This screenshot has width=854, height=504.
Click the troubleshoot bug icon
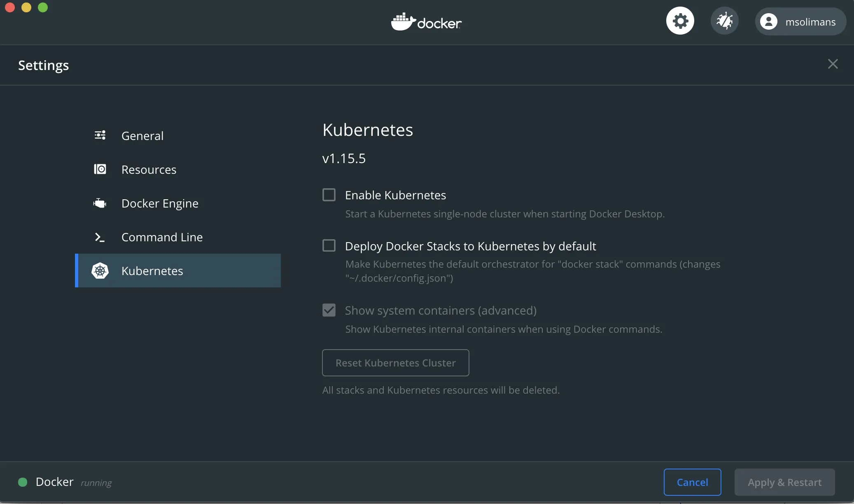pyautogui.click(x=724, y=21)
